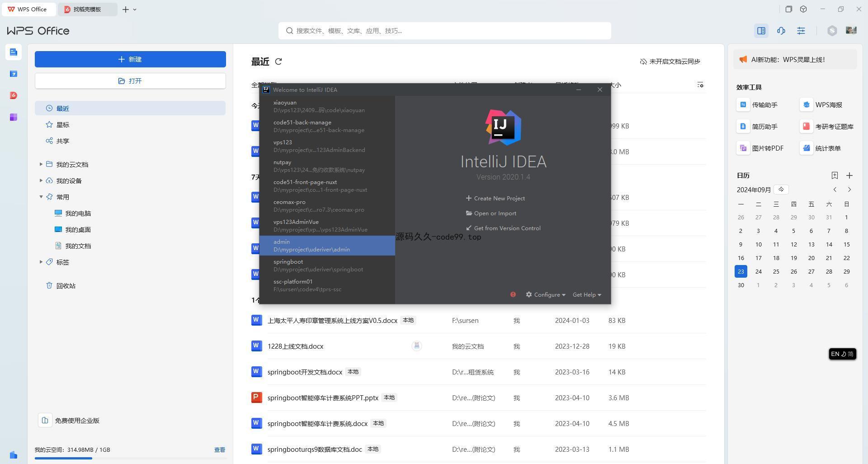Open the red PDF app sidebar icon

13,95
